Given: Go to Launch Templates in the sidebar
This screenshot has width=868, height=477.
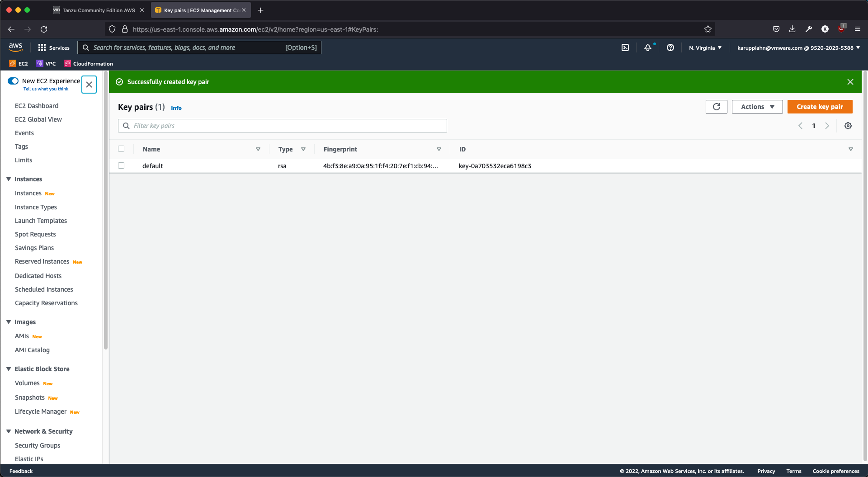Looking at the screenshot, I should click(x=41, y=221).
